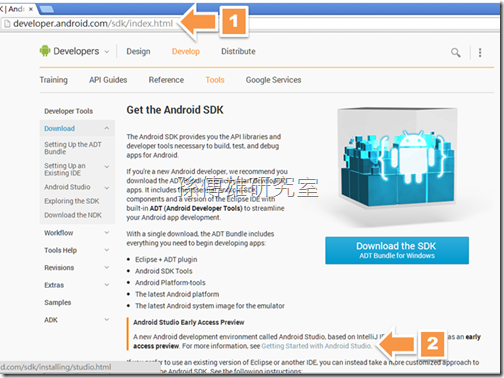Image resolution: width=504 pixels, height=378 pixels.
Task: Open the Distribute section
Action: click(x=238, y=51)
